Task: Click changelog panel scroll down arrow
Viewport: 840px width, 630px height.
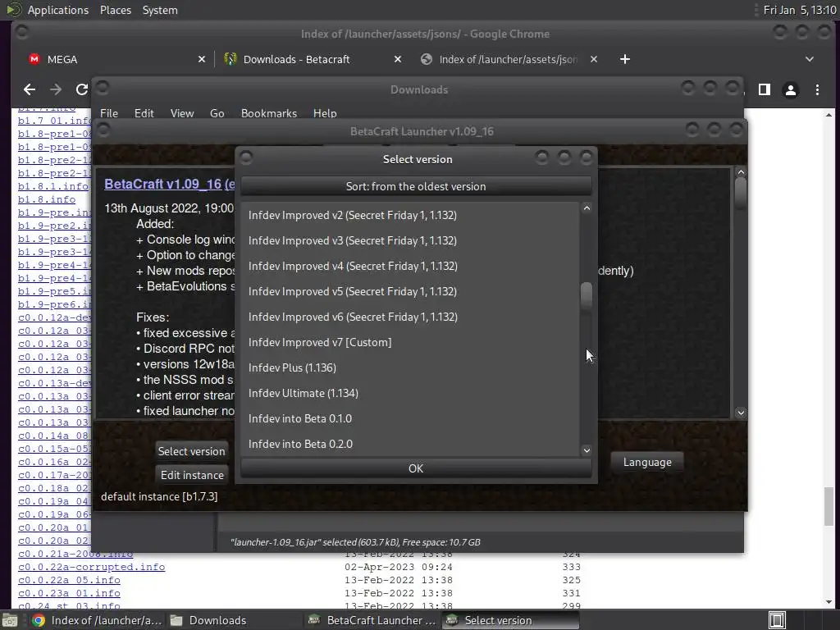Action: (x=741, y=413)
